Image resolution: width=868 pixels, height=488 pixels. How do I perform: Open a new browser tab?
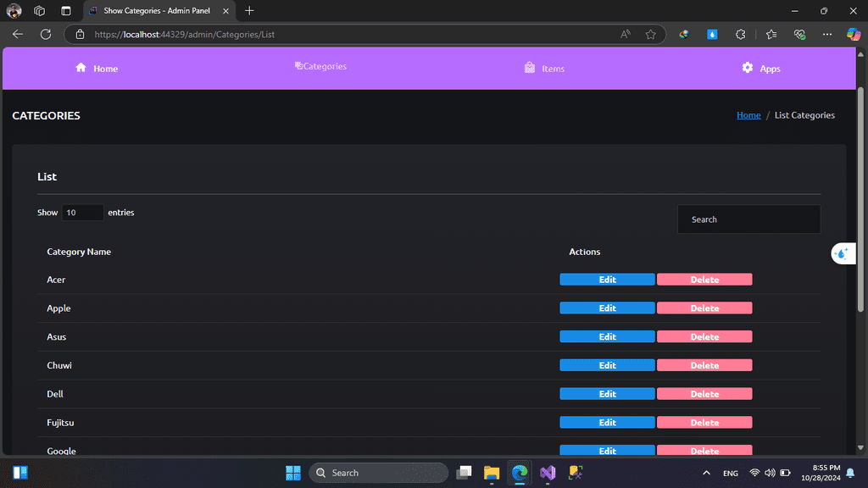[249, 10]
